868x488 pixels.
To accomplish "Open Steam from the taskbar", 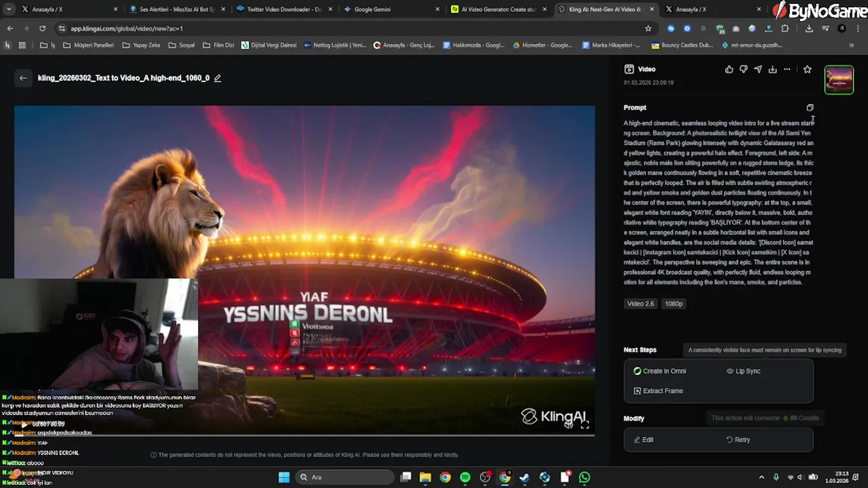I will pyautogui.click(x=524, y=477).
